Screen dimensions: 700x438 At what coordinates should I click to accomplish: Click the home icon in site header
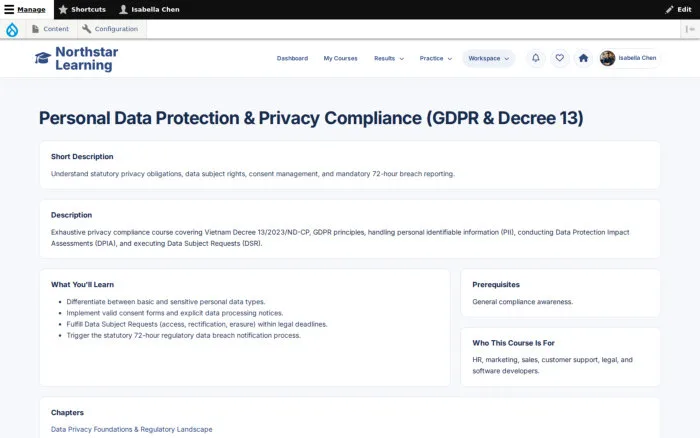(583, 58)
